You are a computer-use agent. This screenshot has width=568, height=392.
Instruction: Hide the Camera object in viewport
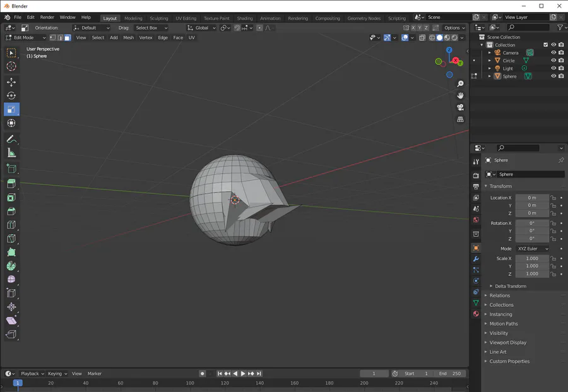pos(553,52)
